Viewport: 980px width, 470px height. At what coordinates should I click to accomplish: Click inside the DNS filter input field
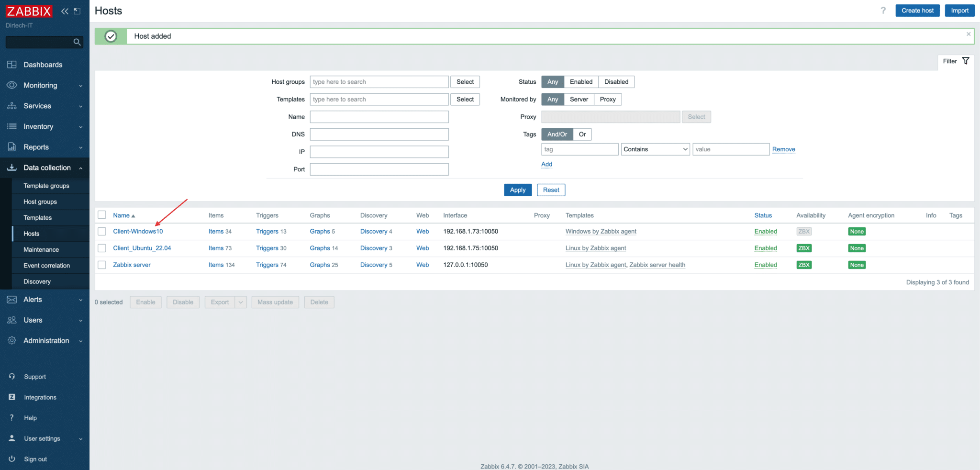(x=379, y=134)
